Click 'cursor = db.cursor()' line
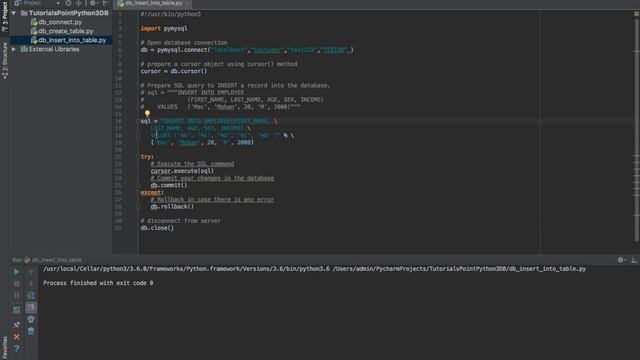 (x=174, y=71)
